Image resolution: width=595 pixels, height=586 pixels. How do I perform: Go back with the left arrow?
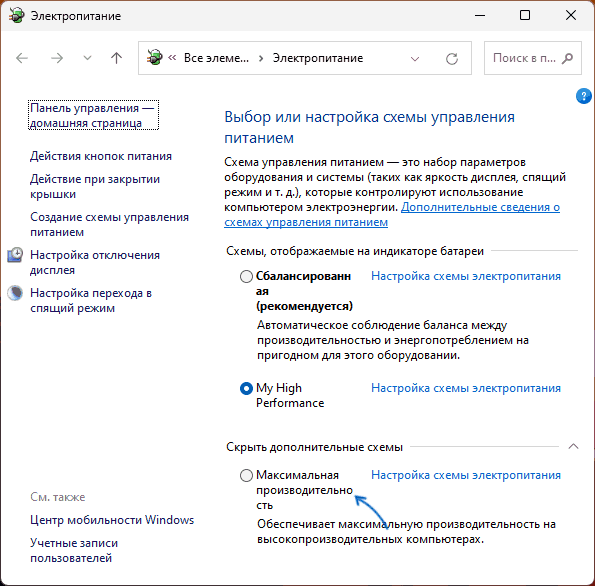tap(22, 58)
